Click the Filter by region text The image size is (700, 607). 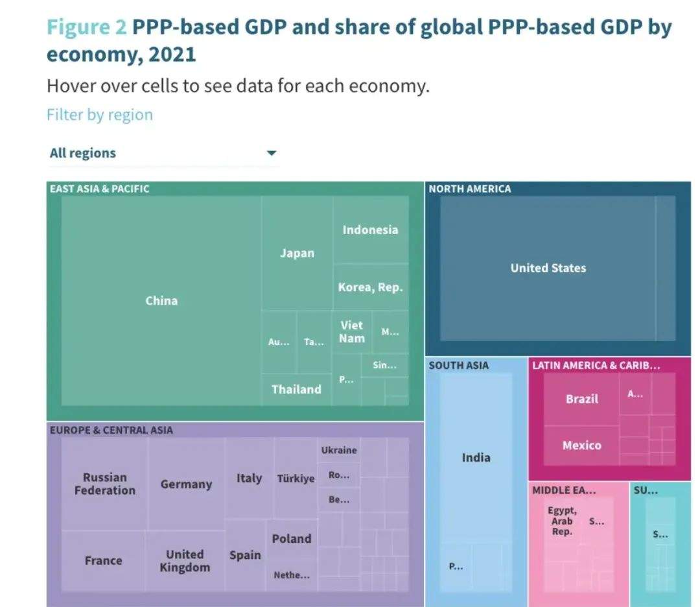pyautogui.click(x=100, y=115)
